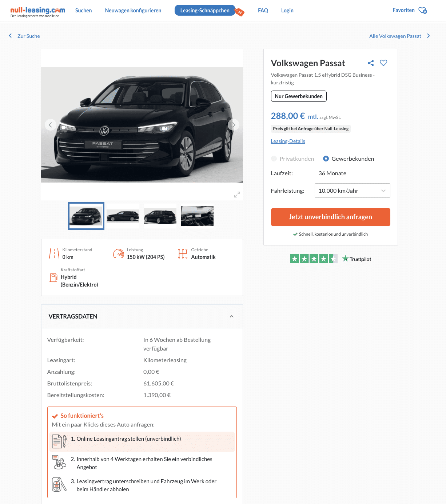The width and height of the screenshot is (446, 504).
Task: Show the next car photo with right arrow
Action: [x=234, y=125]
